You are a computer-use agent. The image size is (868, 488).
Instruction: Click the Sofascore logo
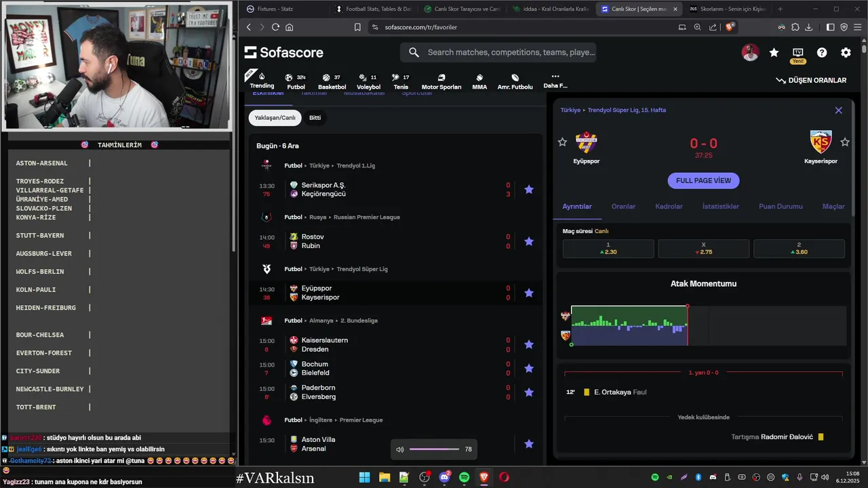[283, 52]
